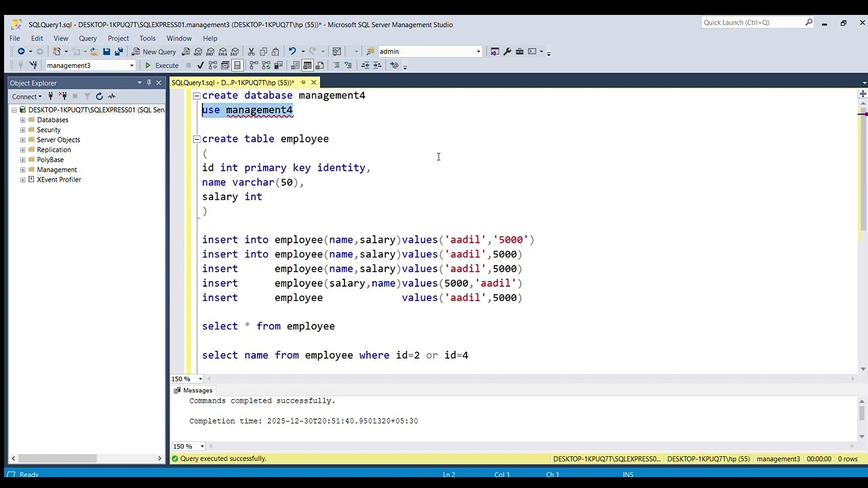Screen dimensions: 868x488
Task: Click Comment out selected lines icon
Action: coord(336,66)
